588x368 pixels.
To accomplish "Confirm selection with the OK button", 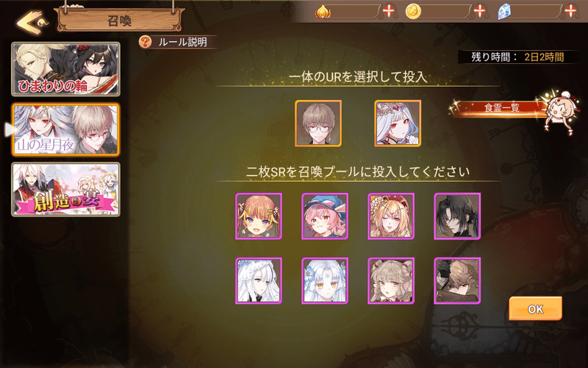I will 535,308.
